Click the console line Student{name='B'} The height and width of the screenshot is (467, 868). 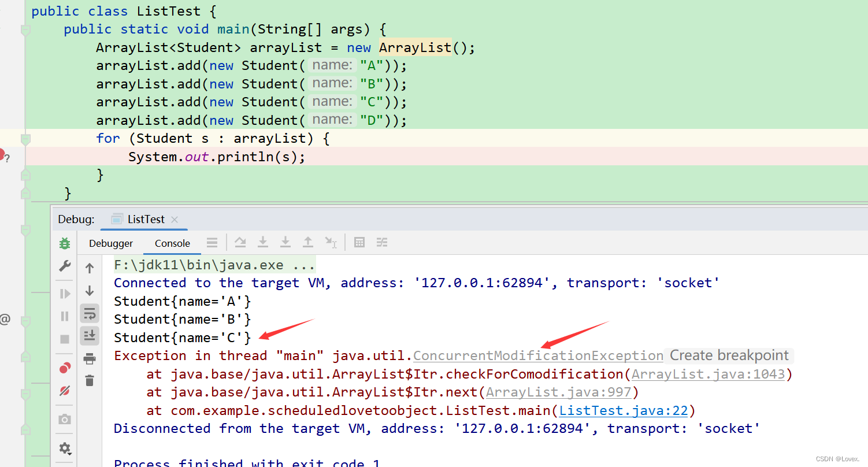click(x=183, y=319)
